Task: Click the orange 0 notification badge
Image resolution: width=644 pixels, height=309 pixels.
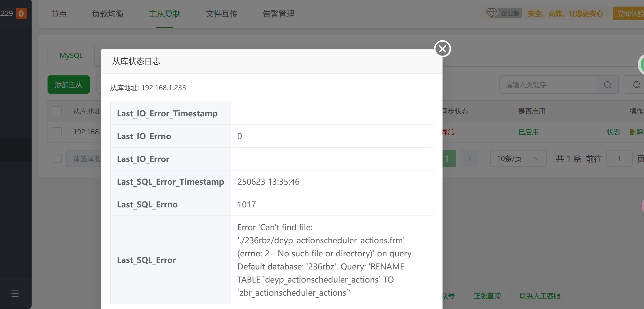Action: point(21,13)
